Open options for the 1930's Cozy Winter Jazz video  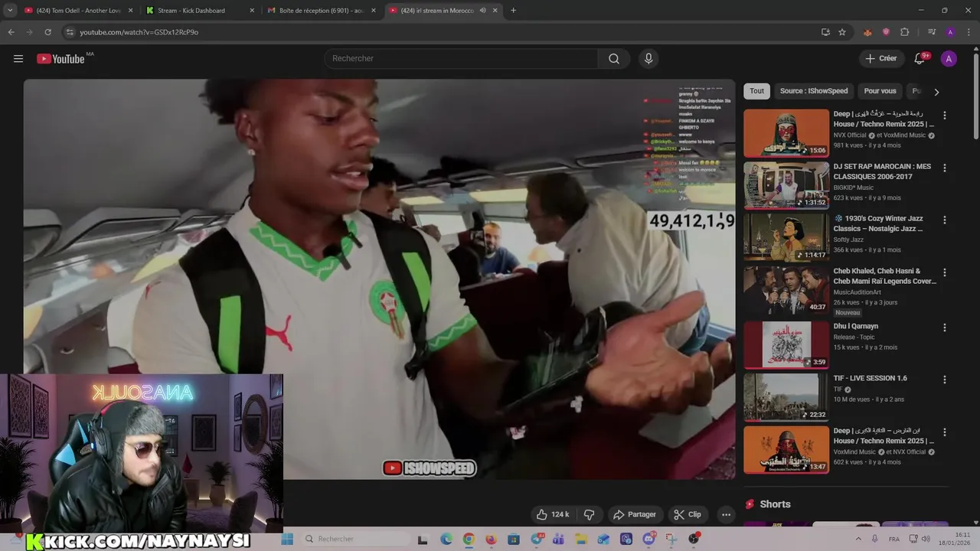pos(944,220)
